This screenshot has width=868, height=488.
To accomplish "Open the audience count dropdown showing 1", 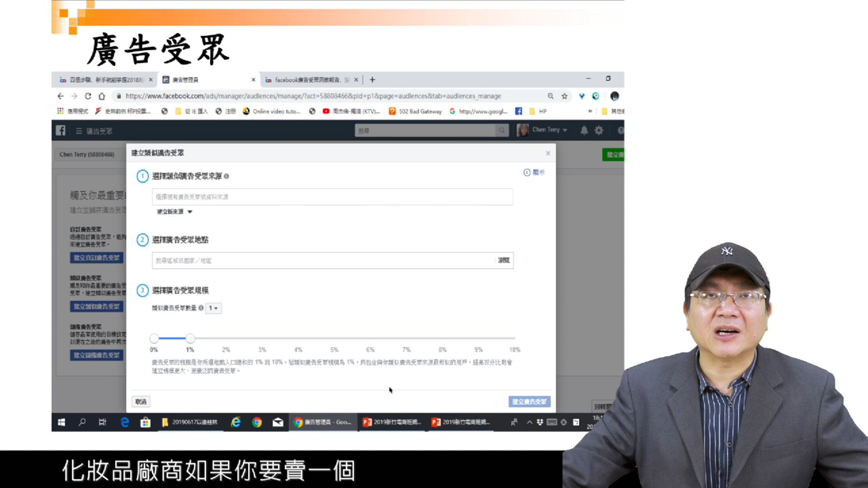I will (x=213, y=308).
